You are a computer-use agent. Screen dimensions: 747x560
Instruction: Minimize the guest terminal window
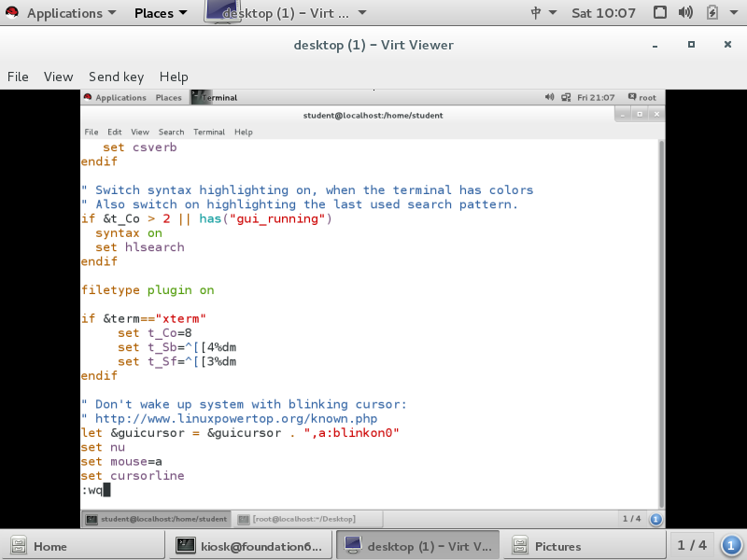[x=623, y=114]
